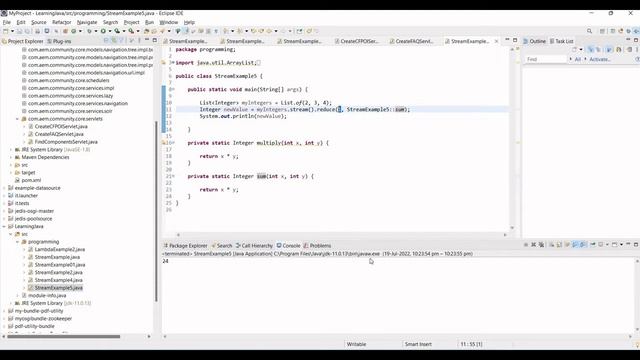Collapse the main method fold marker in editor
The height and width of the screenshot is (360, 640).
point(173,89)
